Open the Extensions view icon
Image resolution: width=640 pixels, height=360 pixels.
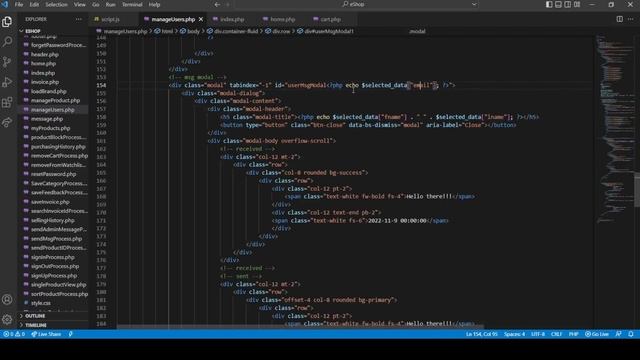pos(7,102)
